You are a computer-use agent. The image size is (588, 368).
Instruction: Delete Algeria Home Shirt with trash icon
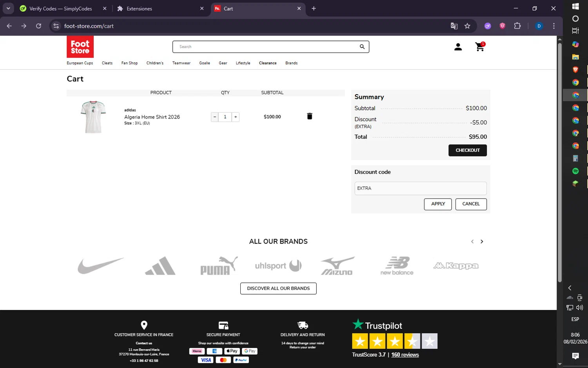[x=310, y=116]
